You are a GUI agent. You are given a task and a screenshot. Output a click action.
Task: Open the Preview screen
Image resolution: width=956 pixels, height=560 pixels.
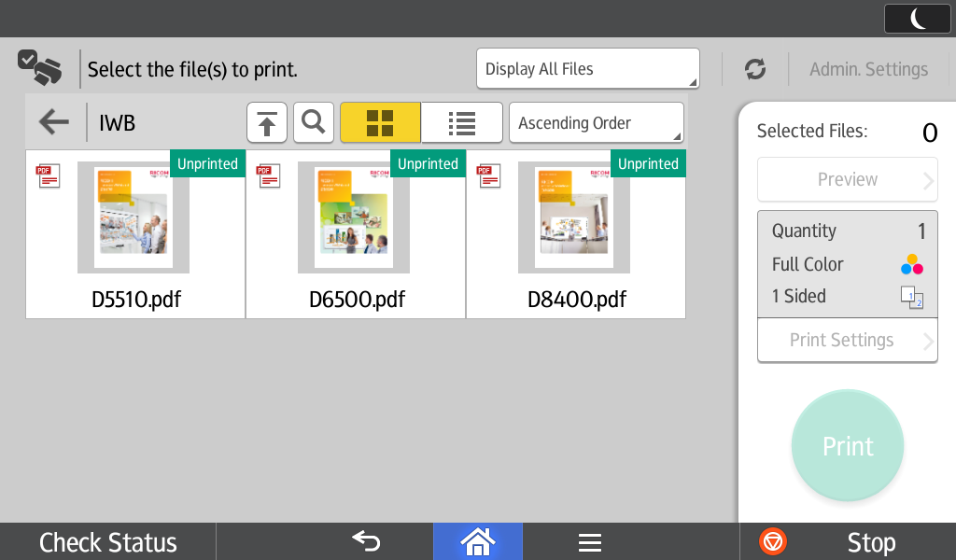pyautogui.click(x=846, y=179)
